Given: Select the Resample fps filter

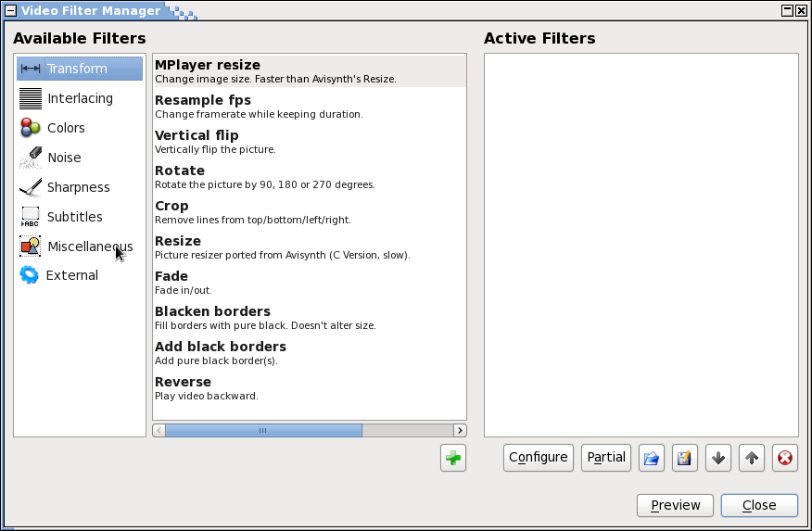Looking at the screenshot, I should point(310,107).
